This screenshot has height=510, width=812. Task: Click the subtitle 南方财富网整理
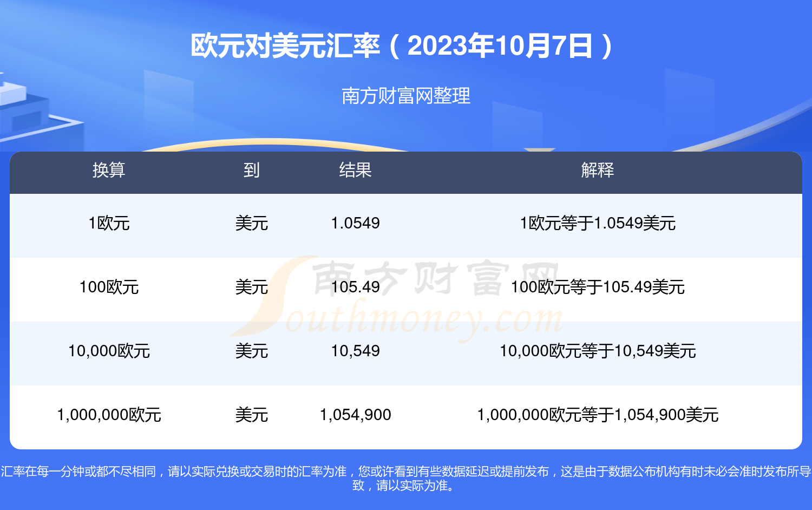click(406, 96)
